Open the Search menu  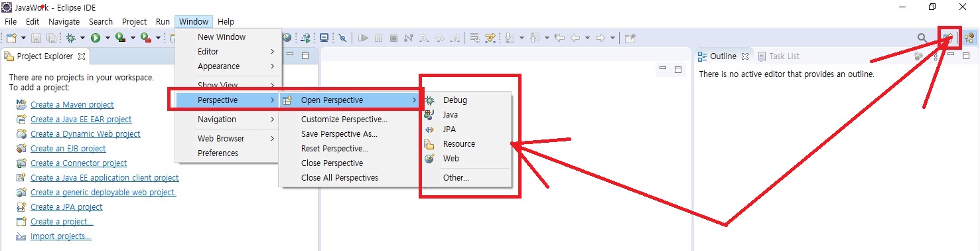click(101, 21)
